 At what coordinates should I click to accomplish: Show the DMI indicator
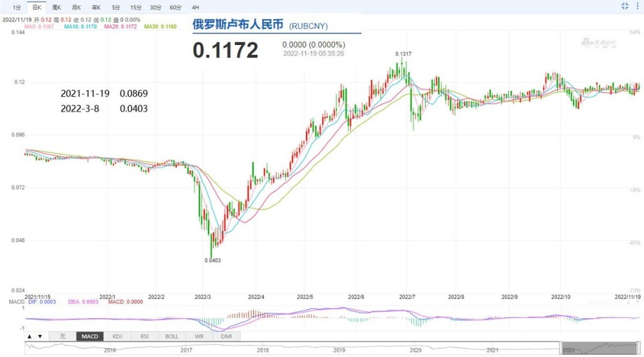(226, 336)
